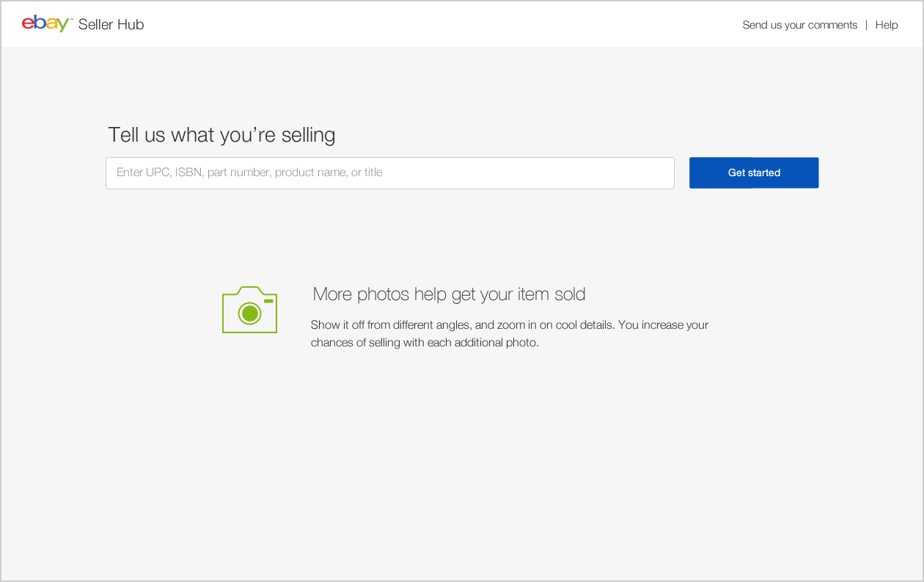
Task: Click the 'Show it off from different angles' paragraph
Action: 510,333
